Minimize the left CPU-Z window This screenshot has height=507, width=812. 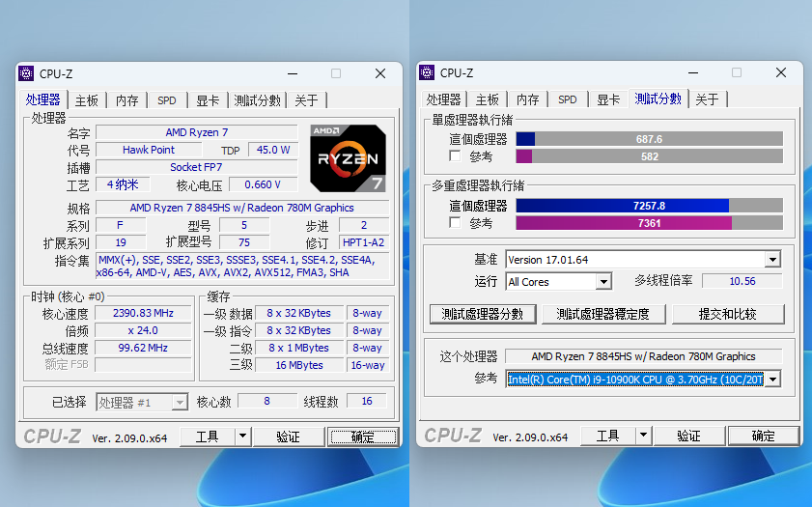point(293,73)
